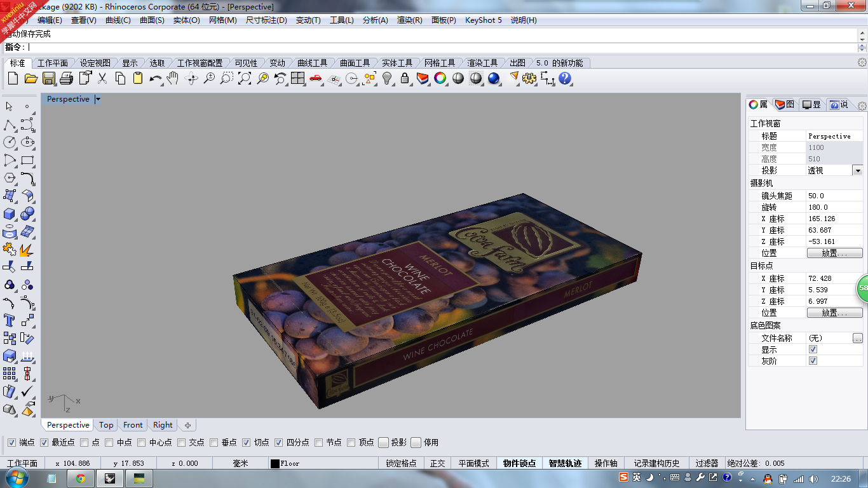Click the 镜头焦距 value field
868x488 pixels.
[x=834, y=196]
